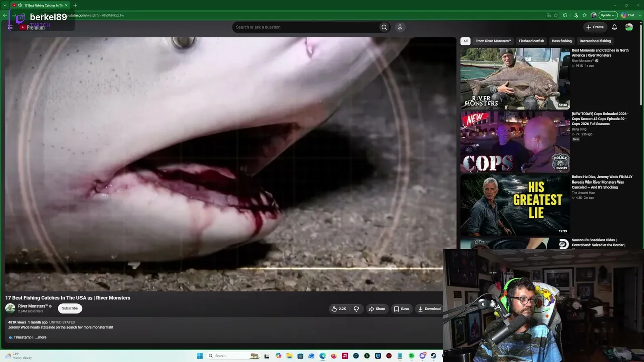Open Copilot app from the taskbar

278,356
